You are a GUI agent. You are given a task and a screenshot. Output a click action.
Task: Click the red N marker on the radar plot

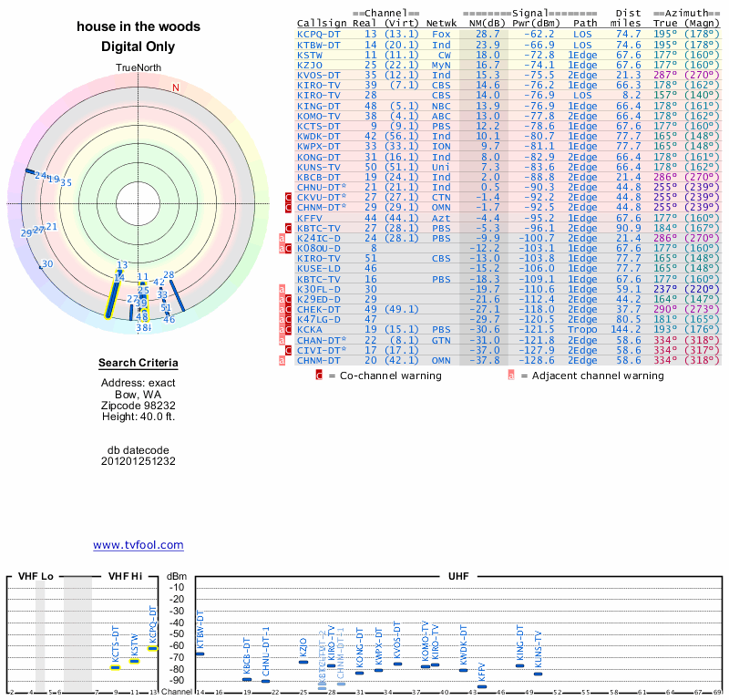coord(176,87)
